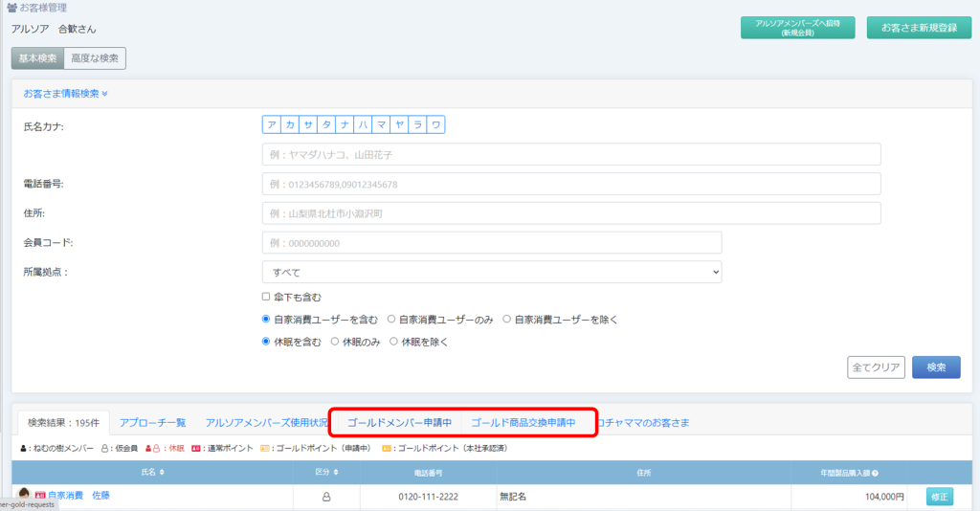Select the 休眠を除く radio option
Viewport: 980px width, 511px height.
click(394, 342)
